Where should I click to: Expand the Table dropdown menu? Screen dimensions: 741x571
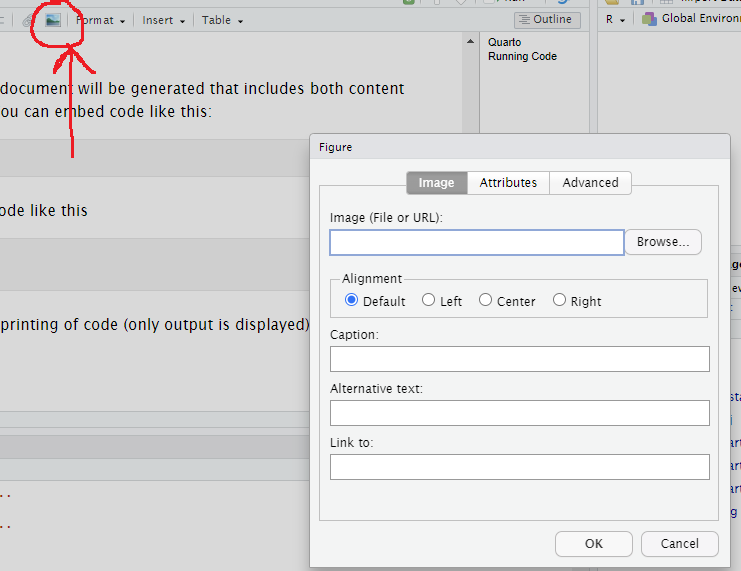tap(222, 20)
